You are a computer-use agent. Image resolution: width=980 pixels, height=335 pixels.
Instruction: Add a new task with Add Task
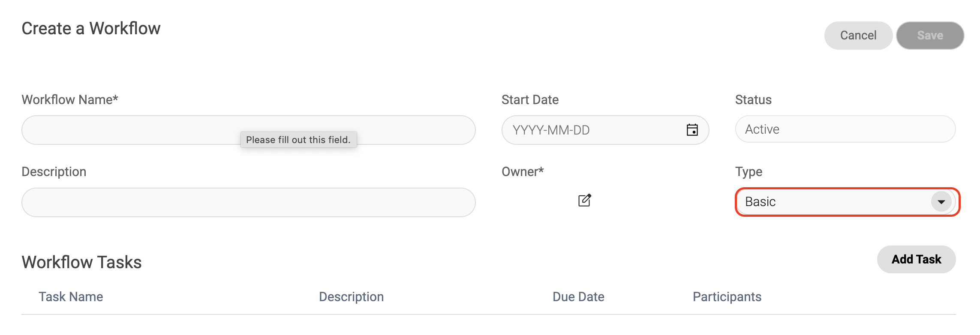click(x=916, y=259)
